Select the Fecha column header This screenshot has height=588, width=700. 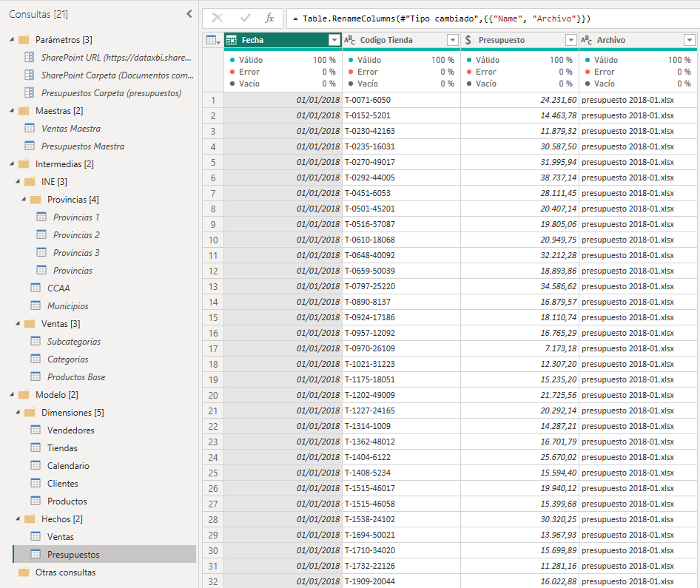(x=283, y=40)
